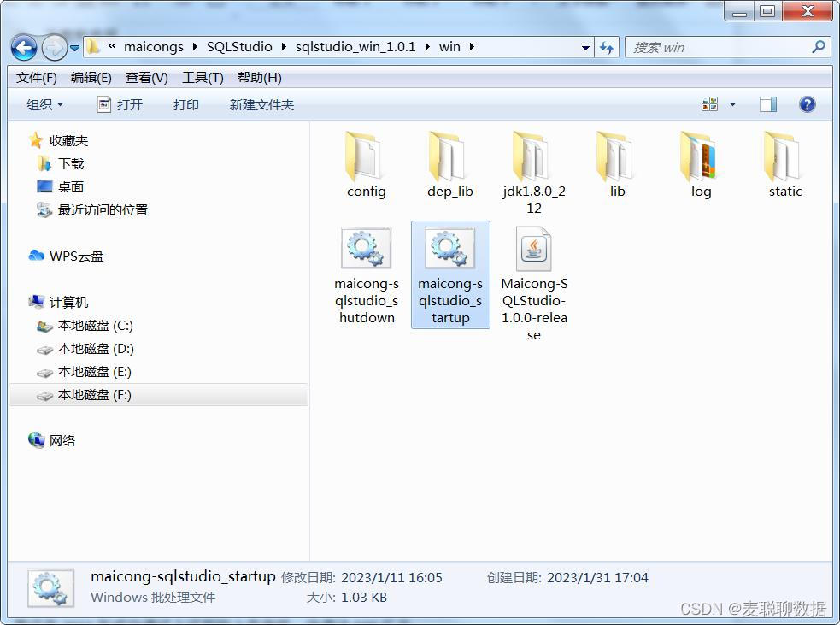The width and height of the screenshot is (840, 625).
Task: Expand arrow after maicongs in path
Action: pos(195,47)
